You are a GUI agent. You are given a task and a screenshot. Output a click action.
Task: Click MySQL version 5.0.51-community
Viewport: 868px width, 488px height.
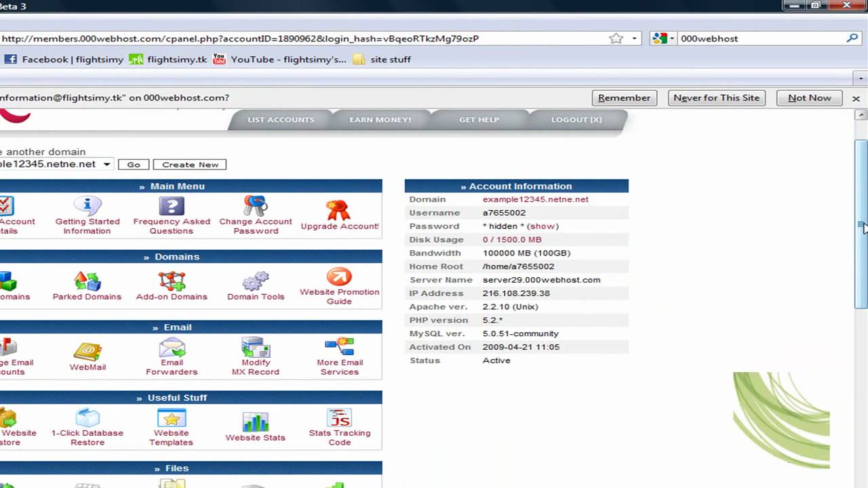tap(521, 333)
